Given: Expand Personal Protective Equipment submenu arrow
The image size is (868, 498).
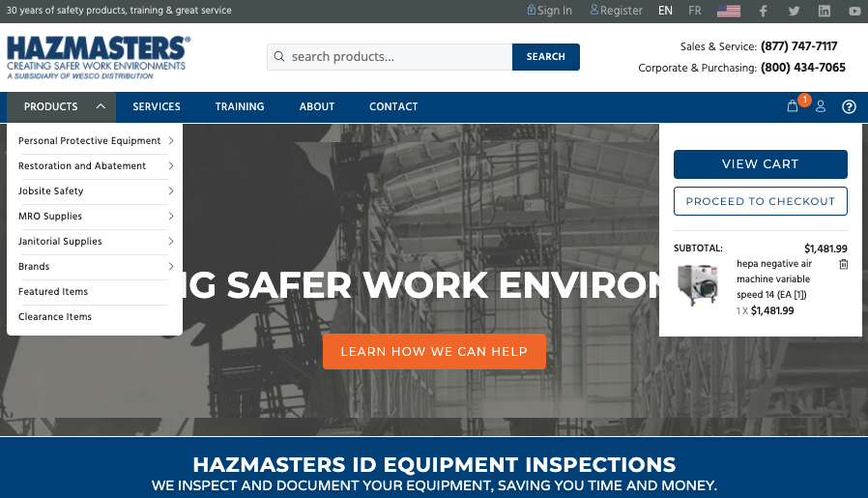Looking at the screenshot, I should pyautogui.click(x=171, y=141).
